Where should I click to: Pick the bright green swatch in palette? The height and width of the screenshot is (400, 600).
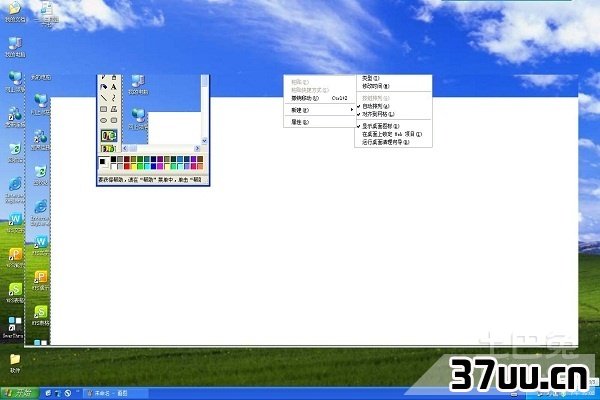click(140, 166)
